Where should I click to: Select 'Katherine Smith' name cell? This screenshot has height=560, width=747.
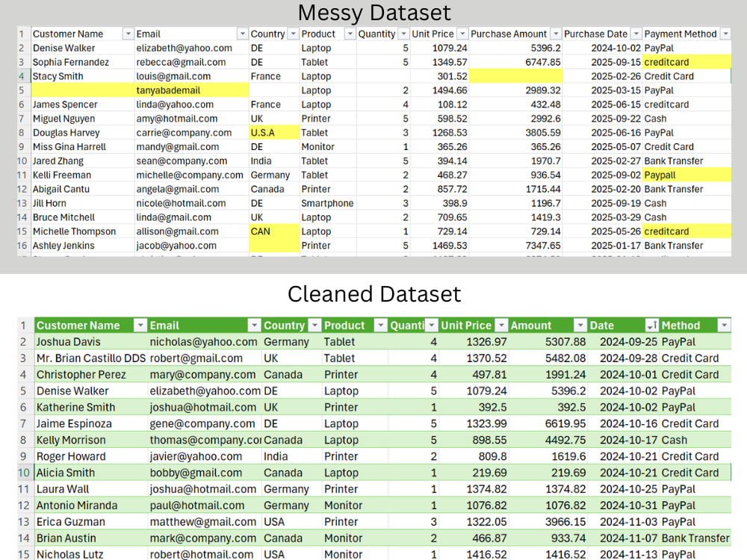(90, 407)
